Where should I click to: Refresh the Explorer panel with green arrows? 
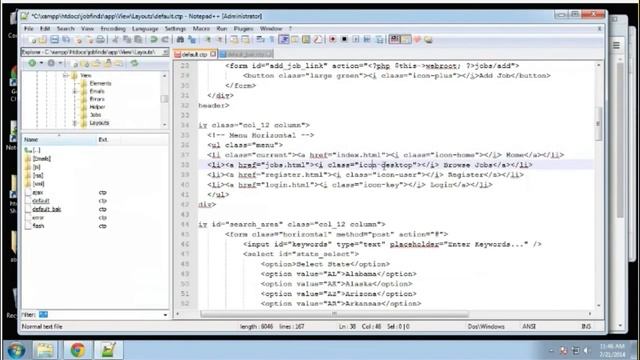(x=134, y=63)
